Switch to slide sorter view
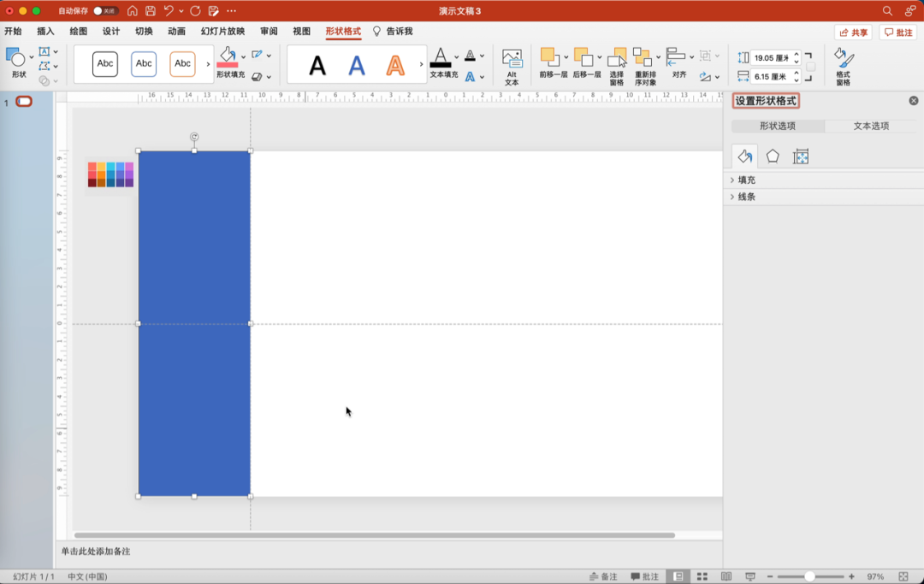 (x=702, y=576)
